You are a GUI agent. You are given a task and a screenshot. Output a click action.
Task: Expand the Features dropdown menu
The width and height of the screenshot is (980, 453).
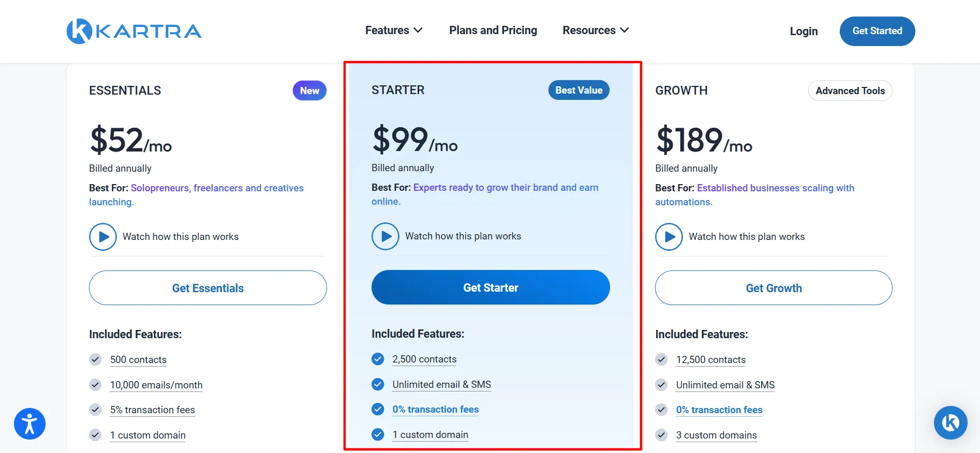pos(394,31)
